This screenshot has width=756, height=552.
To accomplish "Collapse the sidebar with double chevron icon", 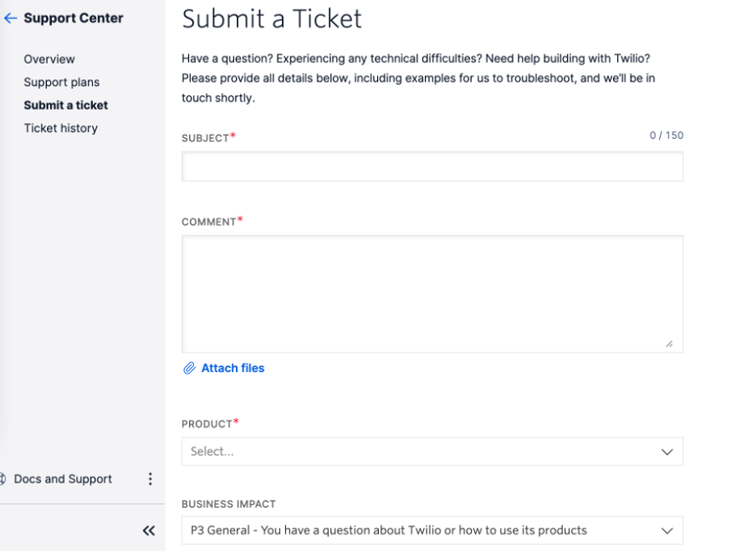I will coord(149,531).
